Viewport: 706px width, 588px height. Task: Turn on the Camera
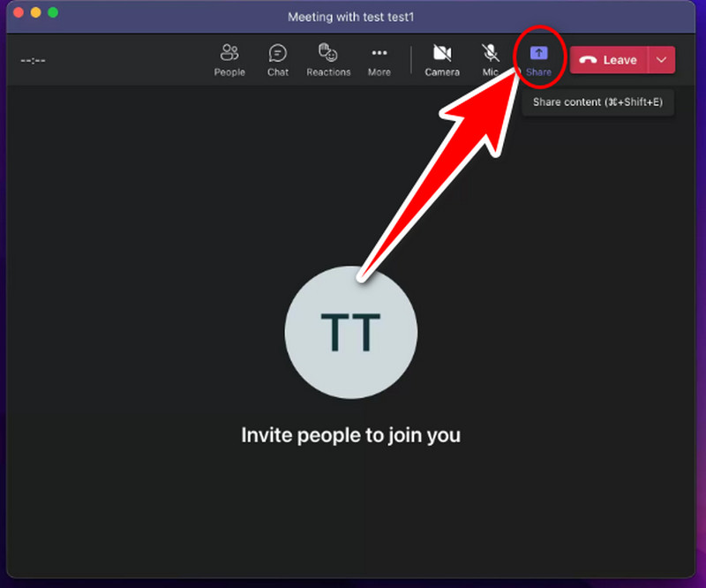[442, 59]
